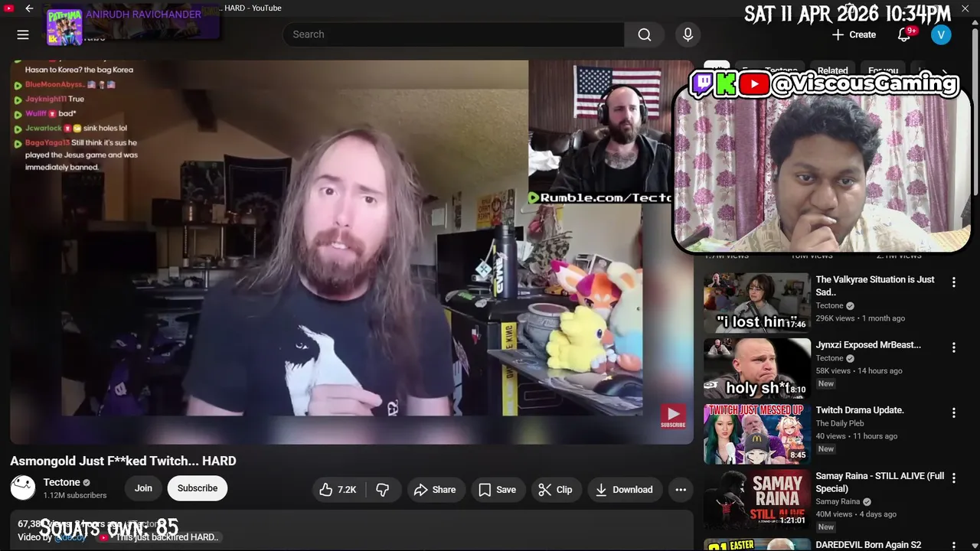Click the Clip scissors button
980x551 pixels.
coord(556,490)
